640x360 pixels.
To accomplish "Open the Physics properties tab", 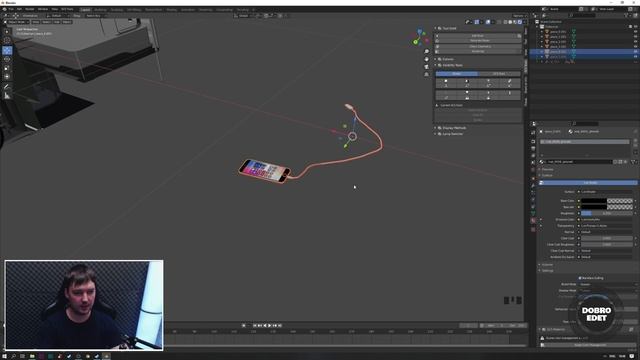I will tap(533, 200).
